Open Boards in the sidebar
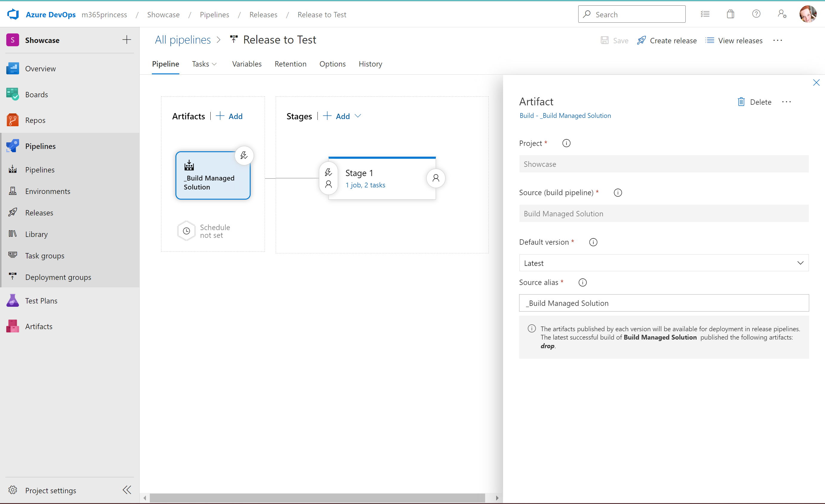The image size is (825, 504). point(70,94)
